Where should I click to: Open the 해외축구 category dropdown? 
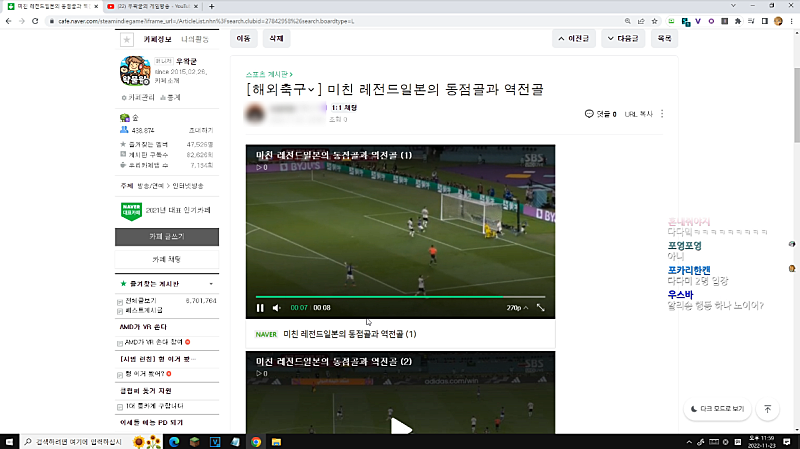click(285, 89)
